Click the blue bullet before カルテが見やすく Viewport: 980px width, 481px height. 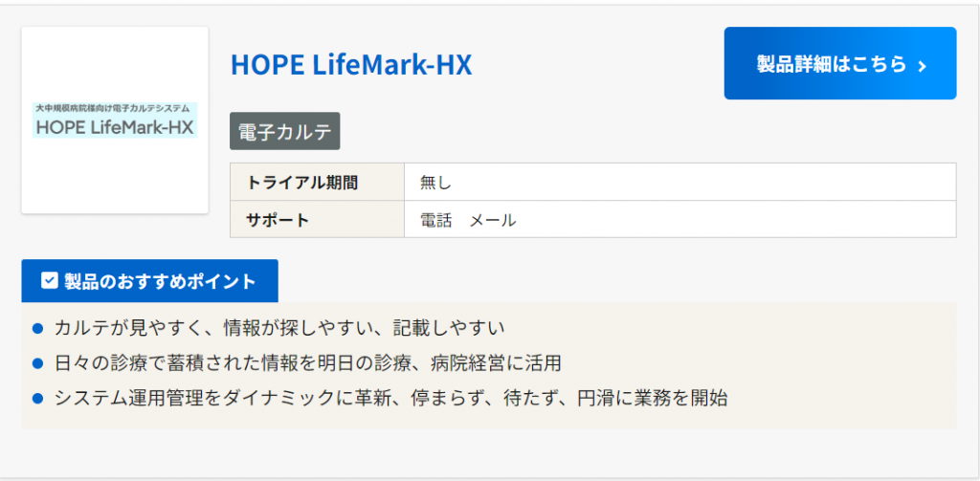point(38,329)
